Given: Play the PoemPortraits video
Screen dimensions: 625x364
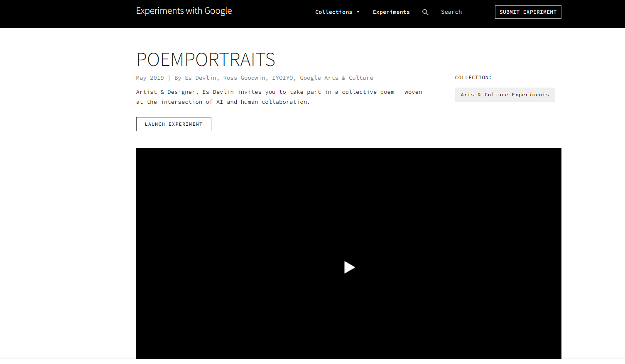Looking at the screenshot, I should (x=349, y=267).
